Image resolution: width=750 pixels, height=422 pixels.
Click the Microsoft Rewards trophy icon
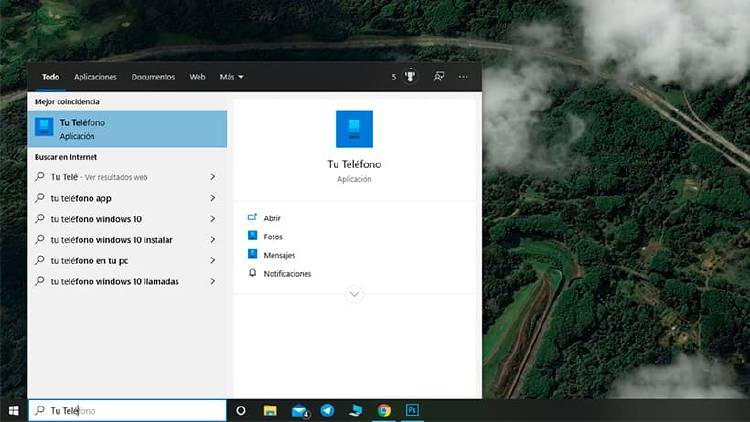(410, 76)
